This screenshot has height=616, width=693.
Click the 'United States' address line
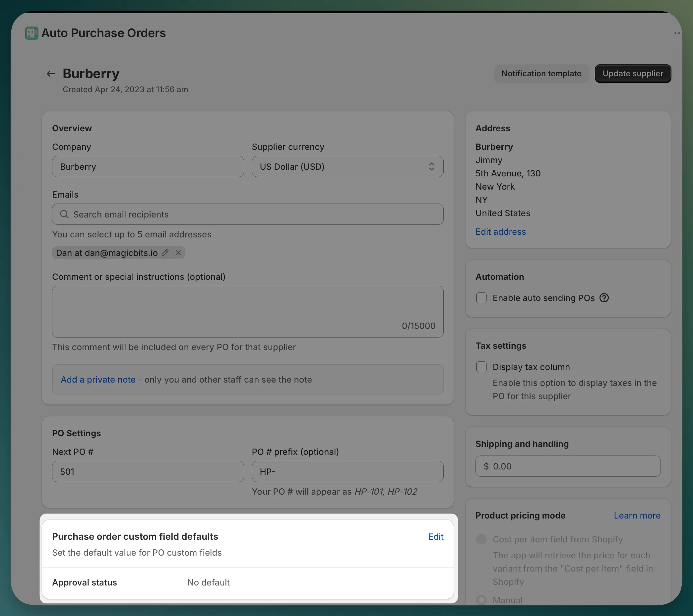coord(503,213)
